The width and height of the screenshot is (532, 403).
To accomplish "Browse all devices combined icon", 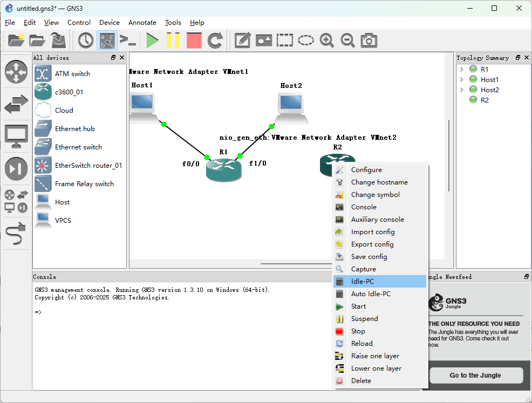I will [16, 201].
